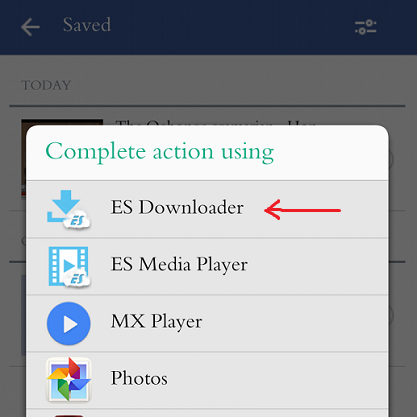Tap the ES Downloader cloud icon
Viewport: 420px width, 417px height.
[x=68, y=210]
